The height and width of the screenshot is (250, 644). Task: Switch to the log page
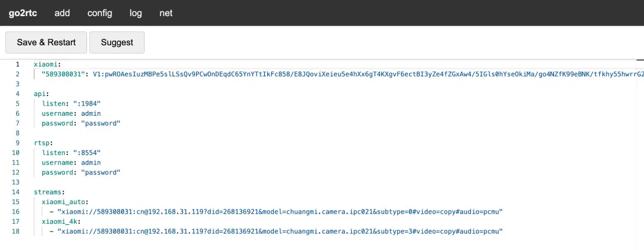[x=135, y=13]
